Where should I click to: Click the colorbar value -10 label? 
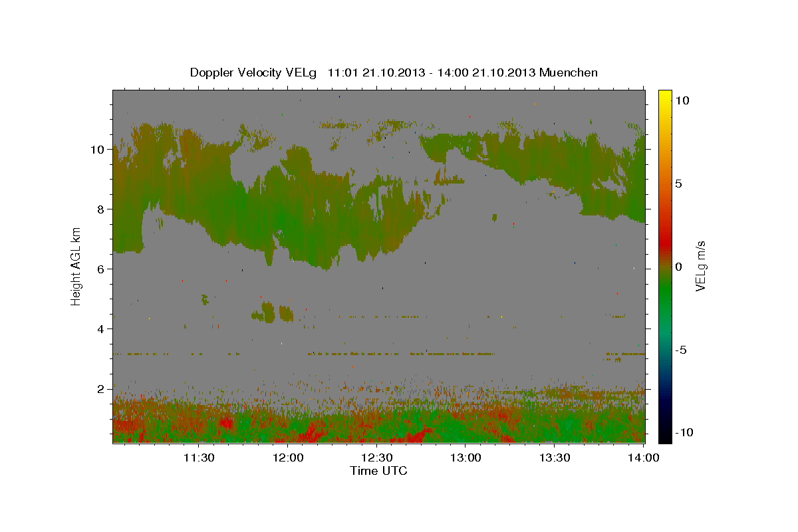(x=683, y=433)
